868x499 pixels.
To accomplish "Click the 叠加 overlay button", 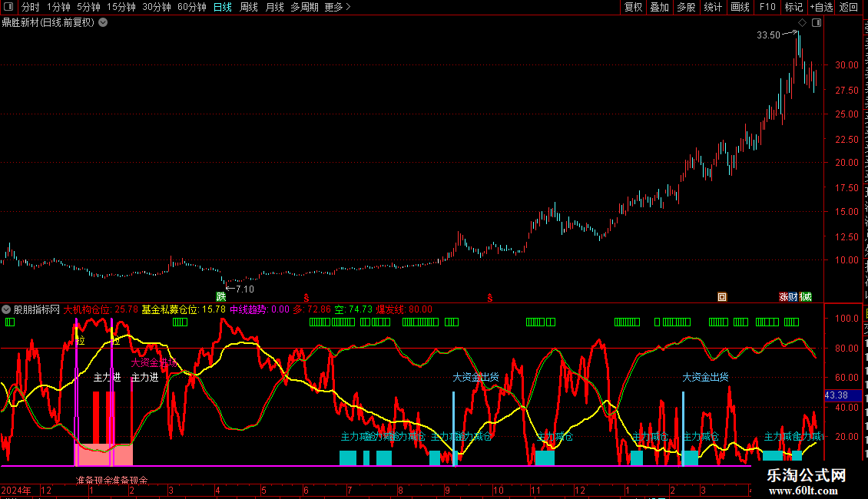I will click(x=660, y=7).
